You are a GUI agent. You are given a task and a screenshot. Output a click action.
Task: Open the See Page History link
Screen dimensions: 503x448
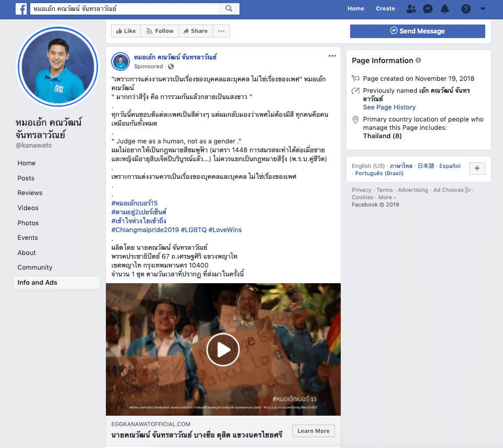point(389,107)
